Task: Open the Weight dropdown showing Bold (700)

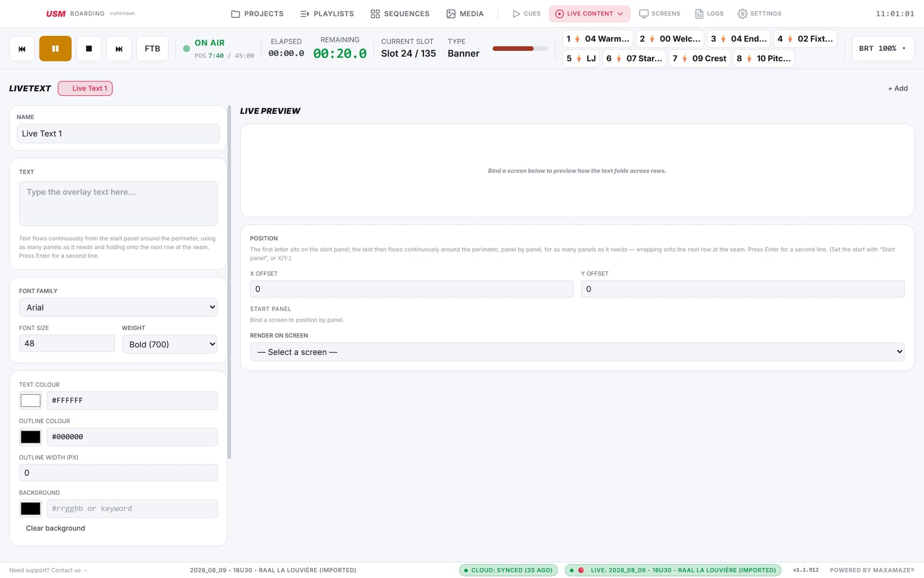Action: point(170,344)
